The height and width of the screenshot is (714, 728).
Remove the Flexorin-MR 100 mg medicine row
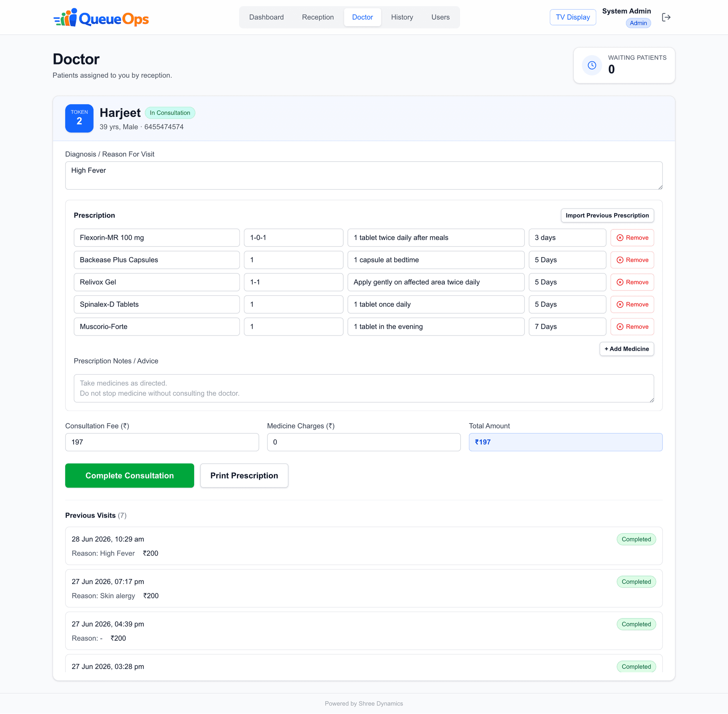pyautogui.click(x=632, y=238)
